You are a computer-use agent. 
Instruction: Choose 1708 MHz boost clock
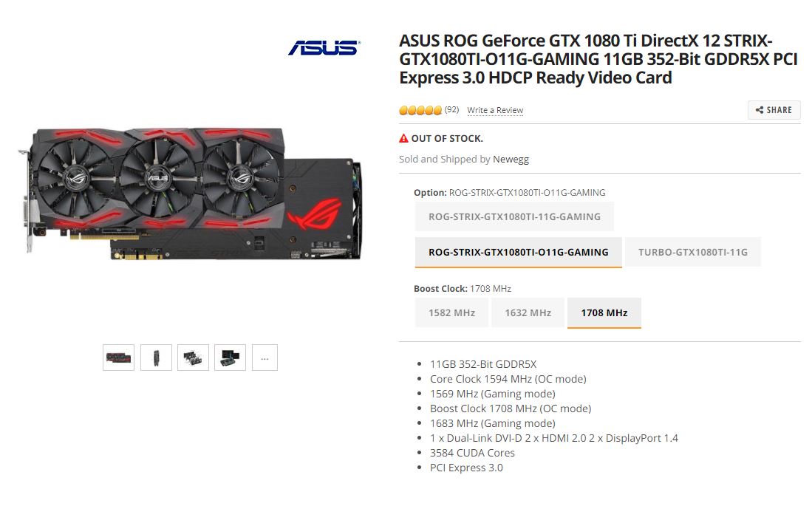click(x=604, y=312)
